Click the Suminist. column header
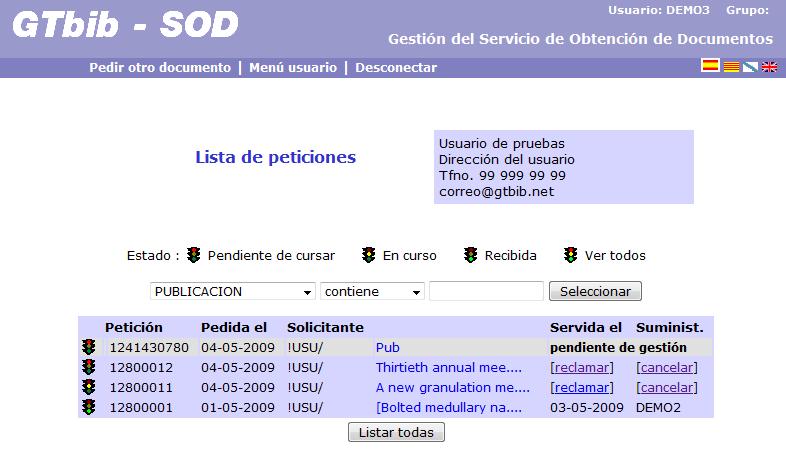 [x=670, y=327]
